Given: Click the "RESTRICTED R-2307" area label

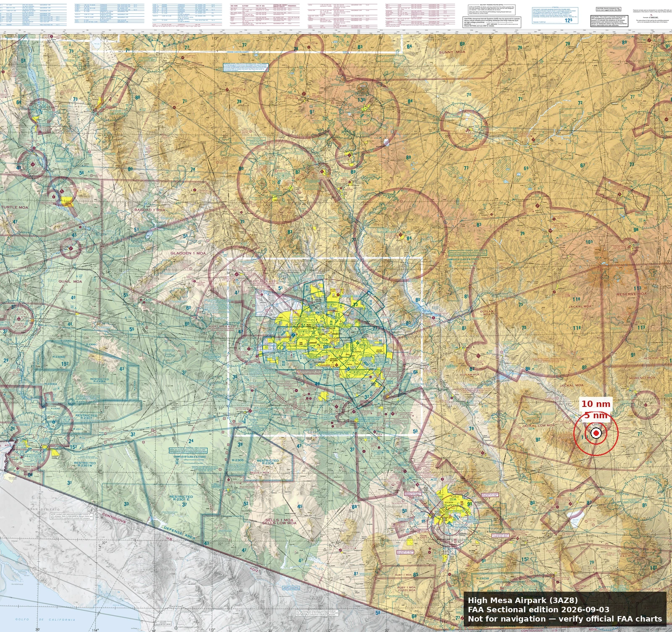Looking at the screenshot, I should tap(86, 417).
